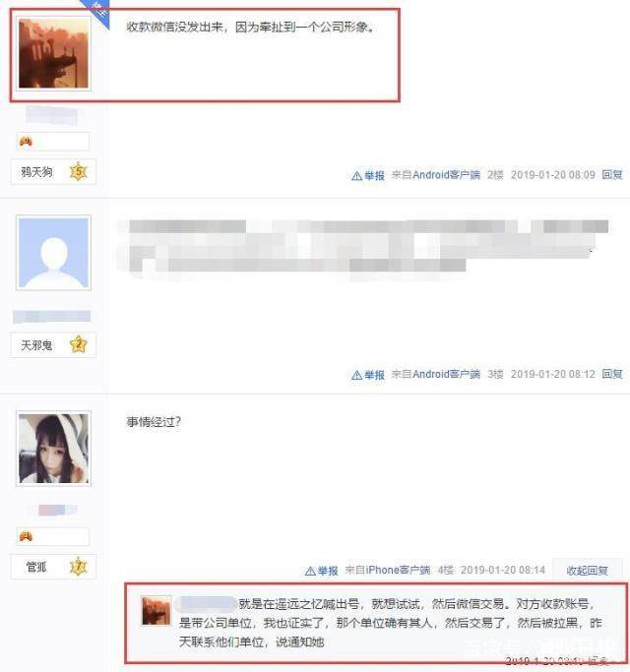Reply to the 2楼 post
Viewport: 630px width, 672px height.
point(612,175)
